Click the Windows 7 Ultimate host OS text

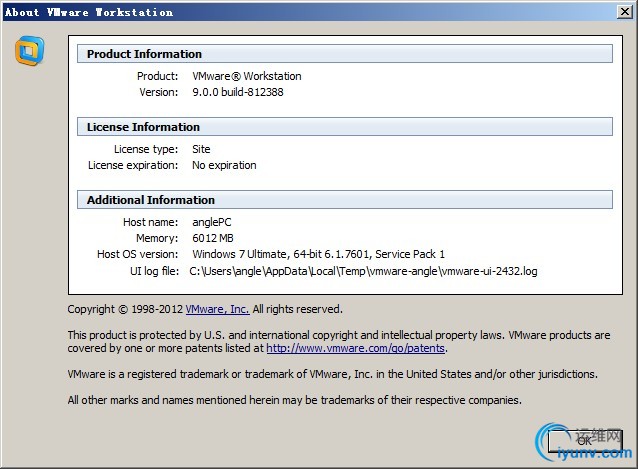[318, 254]
